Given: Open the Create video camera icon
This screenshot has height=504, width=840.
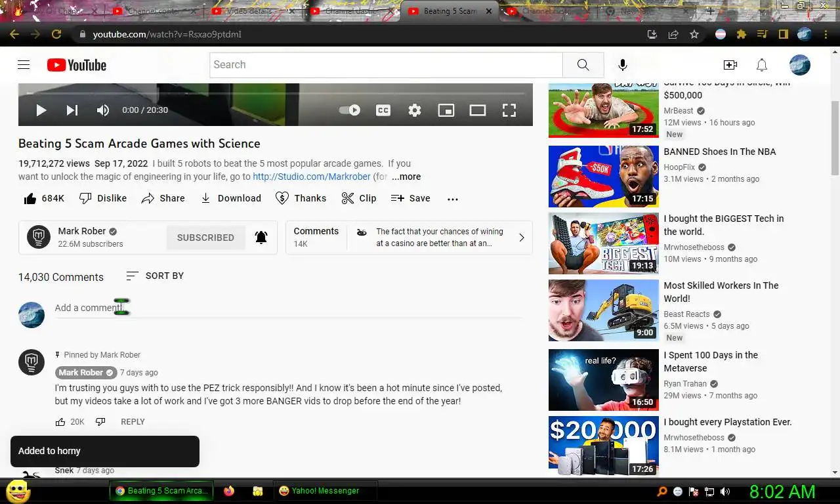Looking at the screenshot, I should pyautogui.click(x=730, y=65).
